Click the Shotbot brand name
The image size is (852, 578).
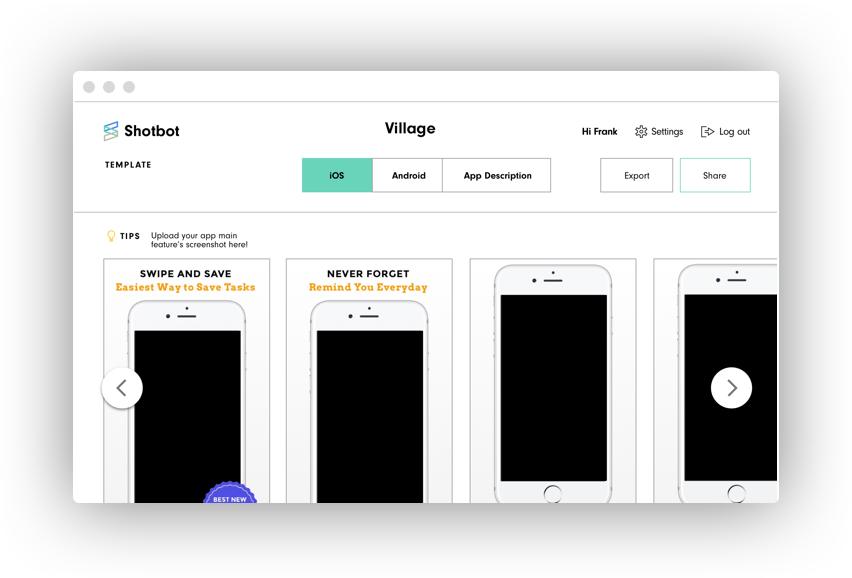point(152,131)
